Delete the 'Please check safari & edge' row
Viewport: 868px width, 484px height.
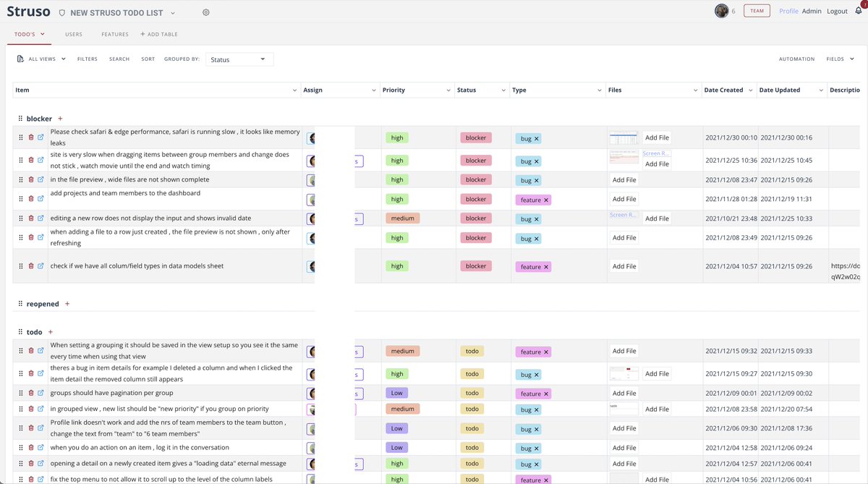tap(31, 137)
